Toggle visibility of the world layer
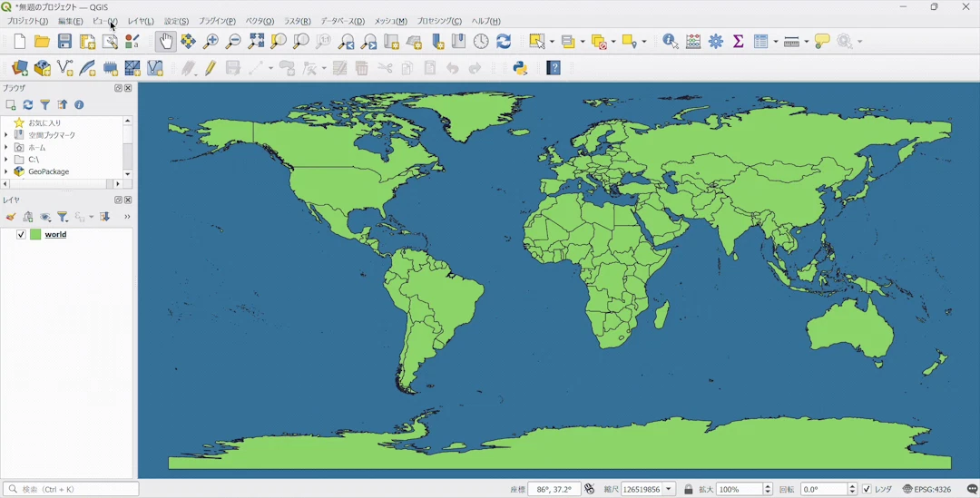This screenshot has width=980, height=498. (x=21, y=234)
